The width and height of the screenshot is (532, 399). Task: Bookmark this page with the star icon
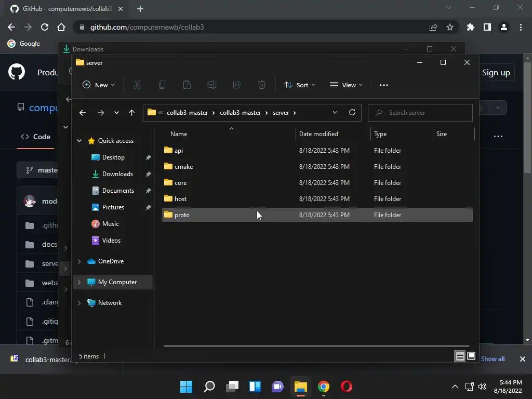click(450, 27)
